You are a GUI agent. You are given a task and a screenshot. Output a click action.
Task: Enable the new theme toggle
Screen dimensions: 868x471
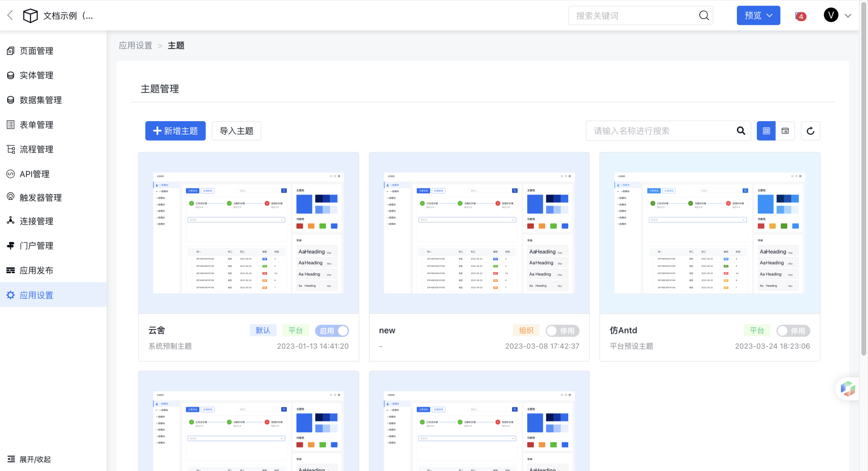(562, 331)
